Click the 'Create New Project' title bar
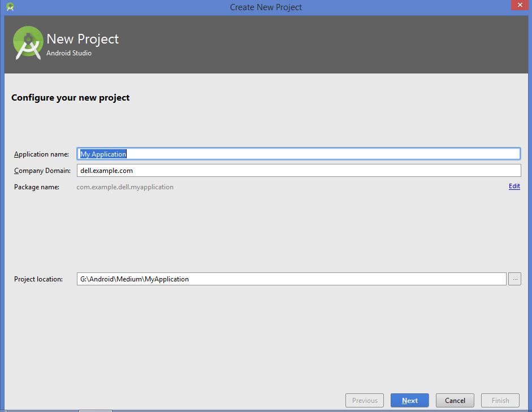Image resolution: width=532 pixels, height=412 pixels. coord(266,7)
